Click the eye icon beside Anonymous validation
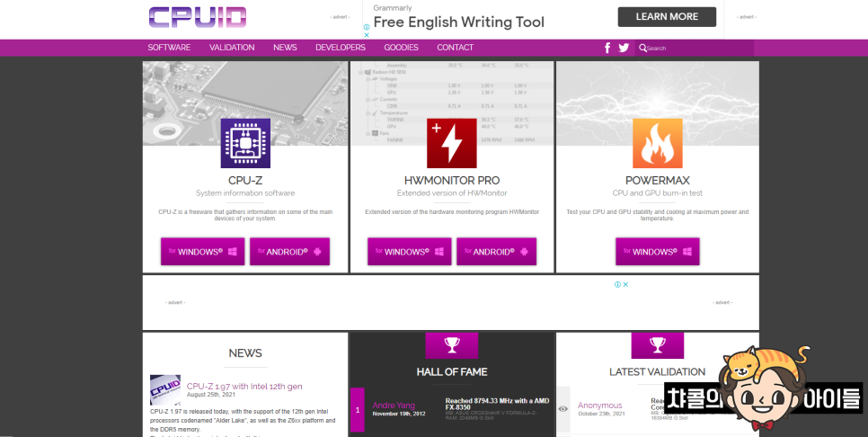The width and height of the screenshot is (868, 437). (x=563, y=409)
